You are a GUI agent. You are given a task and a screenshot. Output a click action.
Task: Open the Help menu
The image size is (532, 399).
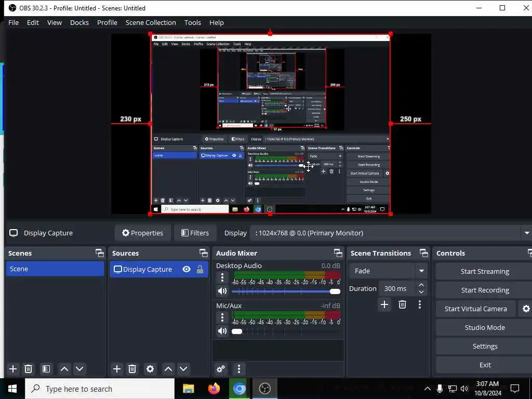pyautogui.click(x=217, y=22)
